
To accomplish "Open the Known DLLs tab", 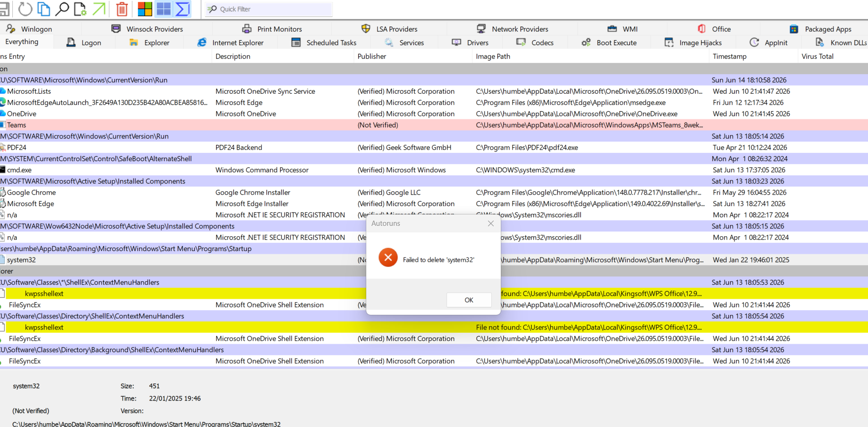I will coord(841,43).
